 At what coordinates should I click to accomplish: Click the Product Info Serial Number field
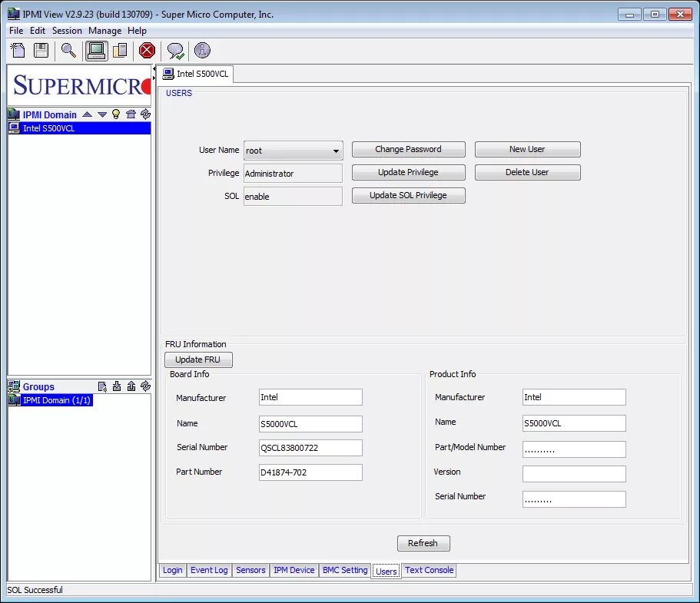(574, 499)
